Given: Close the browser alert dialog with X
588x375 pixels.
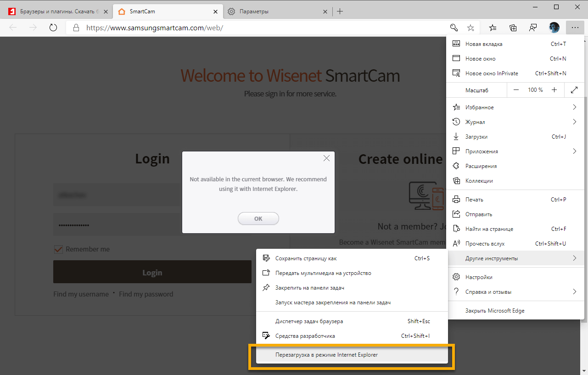Looking at the screenshot, I should tap(326, 158).
